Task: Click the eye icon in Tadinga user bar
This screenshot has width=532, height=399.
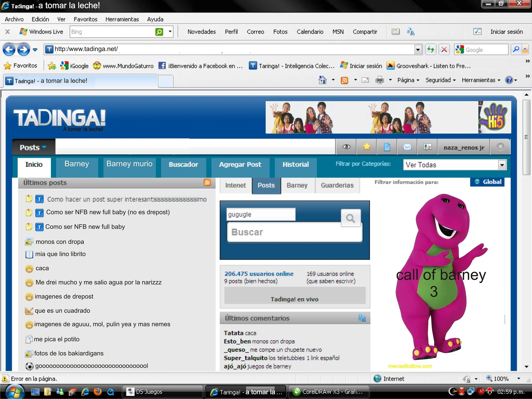Action: [x=346, y=147]
